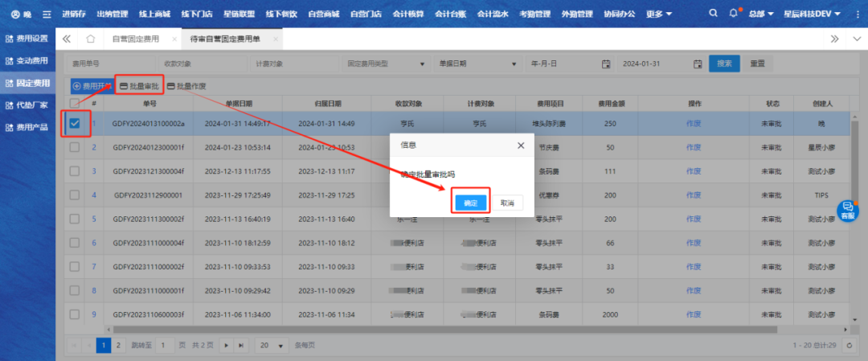This screenshot has height=361, width=868.
Task: Click the home icon beside the tabs
Action: pos(91,39)
